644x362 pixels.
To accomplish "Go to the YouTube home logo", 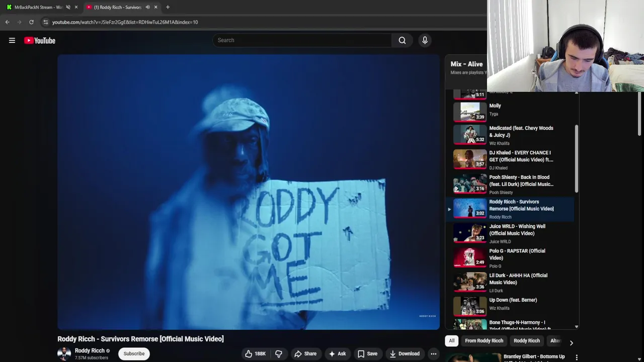I will (x=40, y=40).
